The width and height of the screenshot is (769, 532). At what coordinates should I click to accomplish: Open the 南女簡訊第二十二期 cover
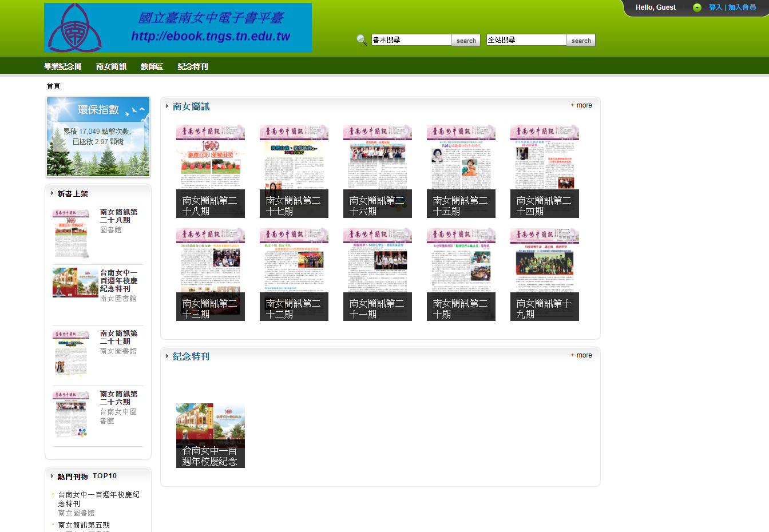(294, 274)
